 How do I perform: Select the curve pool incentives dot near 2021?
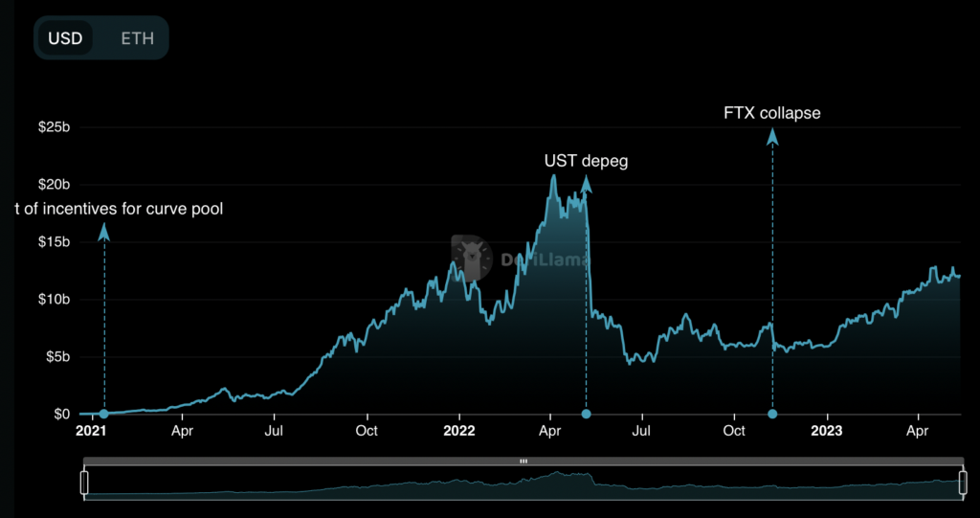(x=103, y=414)
